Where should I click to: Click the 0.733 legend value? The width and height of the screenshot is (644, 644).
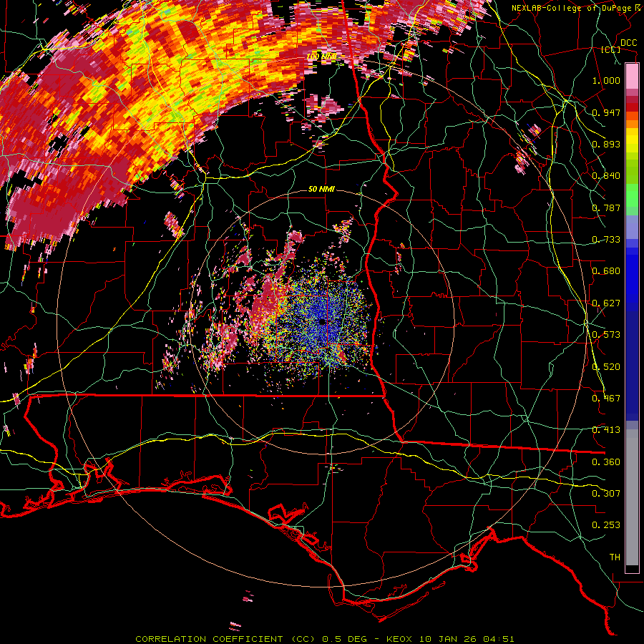pyautogui.click(x=606, y=240)
